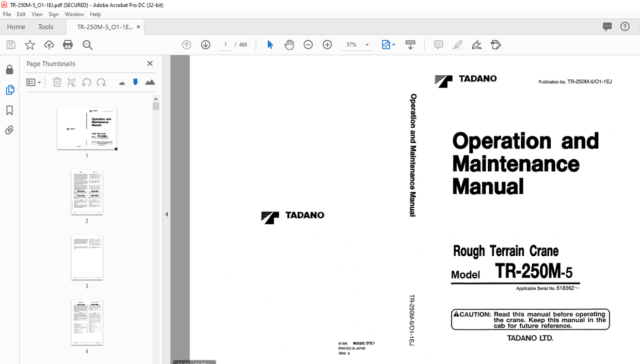Go to next page arrow

205,45
